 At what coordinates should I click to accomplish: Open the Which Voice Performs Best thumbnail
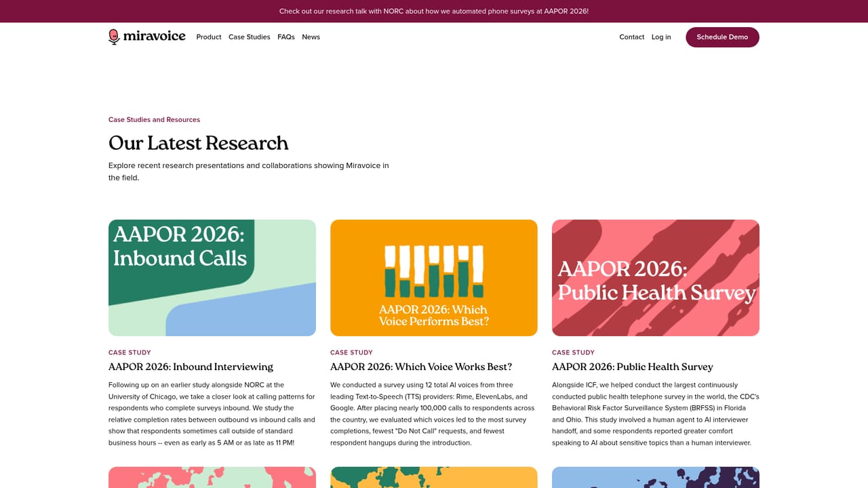click(x=434, y=278)
